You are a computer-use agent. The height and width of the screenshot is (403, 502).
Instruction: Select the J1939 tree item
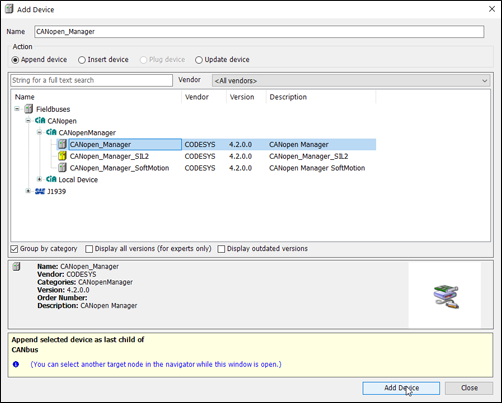(x=56, y=191)
